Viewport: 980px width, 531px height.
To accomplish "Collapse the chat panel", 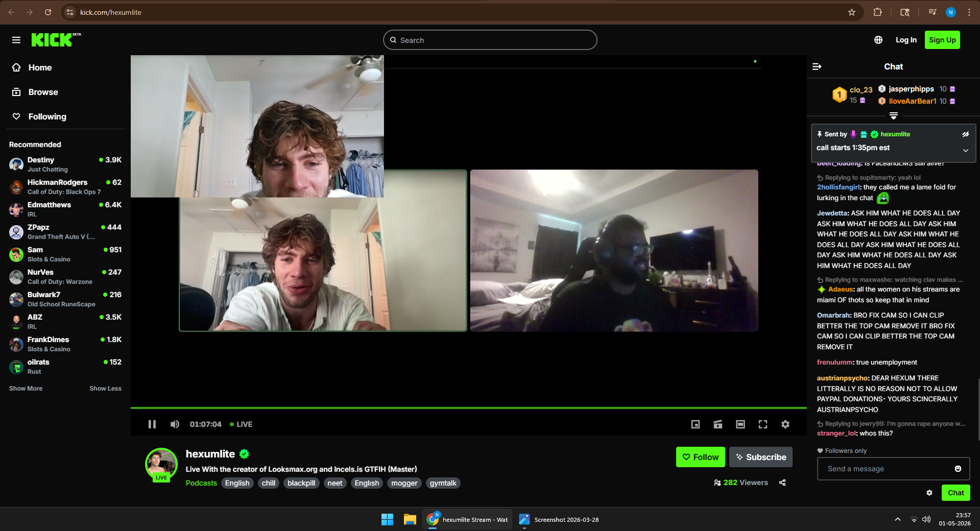I will (817, 66).
